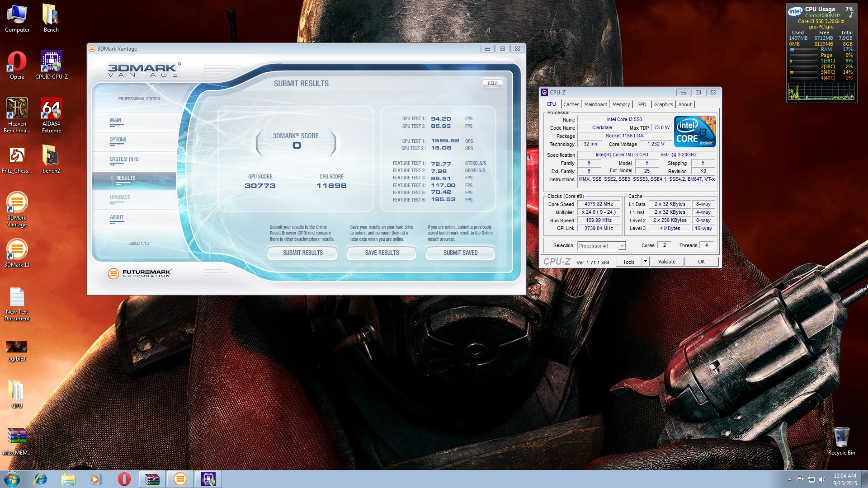
Task: Click the Intel Core i3 logo in CPU-Z
Action: tap(695, 131)
